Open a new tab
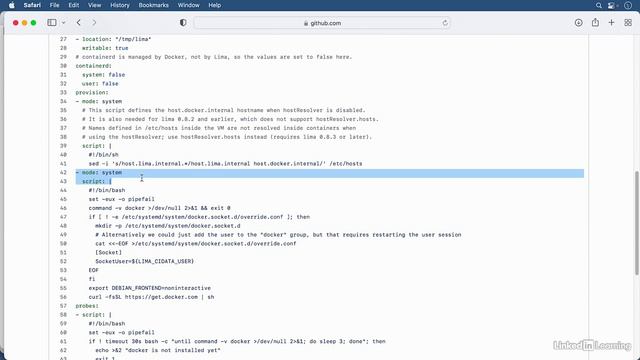 (x=611, y=23)
